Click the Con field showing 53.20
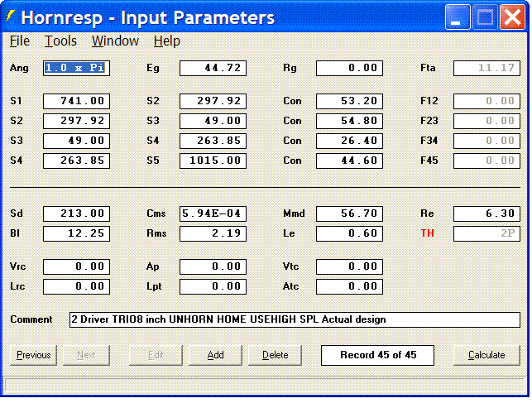Screen dimensions: 532x403 click(349, 101)
